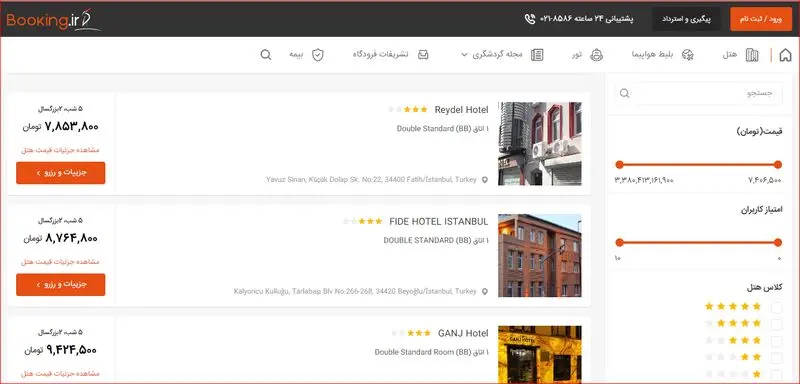
Task: Check the two-star hotel class filter
Action: coord(776,357)
